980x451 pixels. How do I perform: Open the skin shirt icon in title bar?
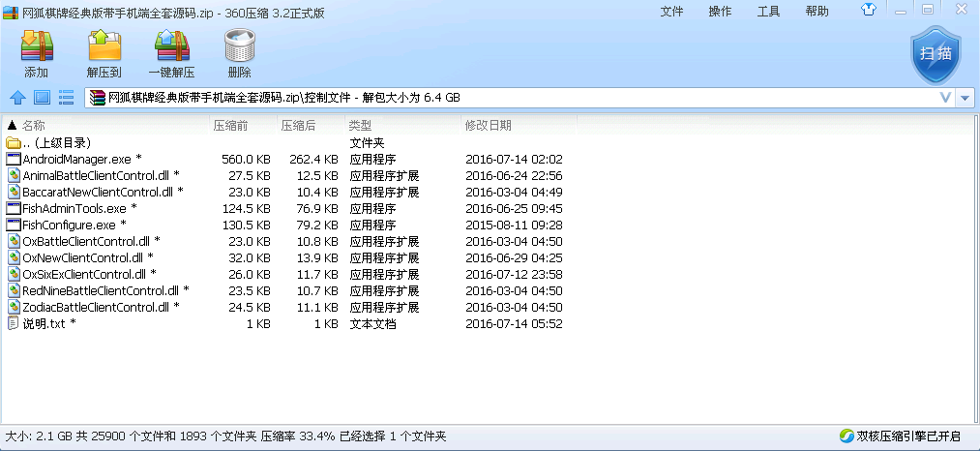pyautogui.click(x=870, y=11)
